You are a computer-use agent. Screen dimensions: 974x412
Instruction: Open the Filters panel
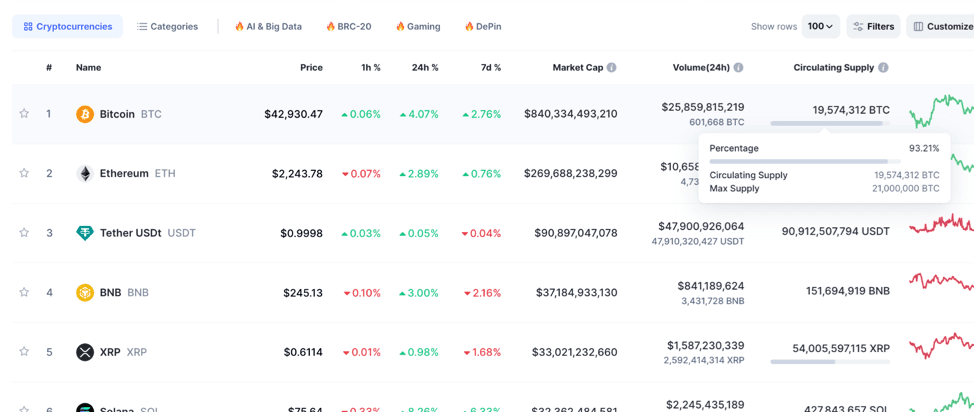(873, 27)
